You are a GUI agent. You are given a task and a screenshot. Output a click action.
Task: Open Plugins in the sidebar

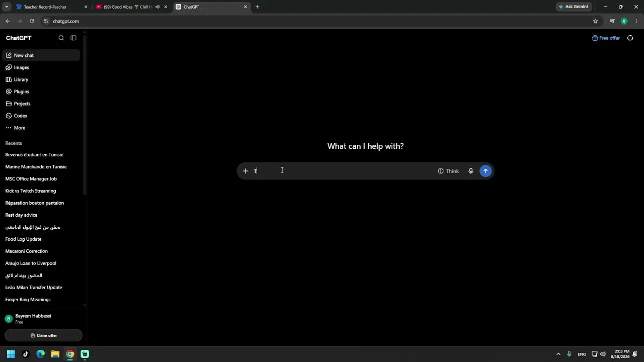pos(41,92)
